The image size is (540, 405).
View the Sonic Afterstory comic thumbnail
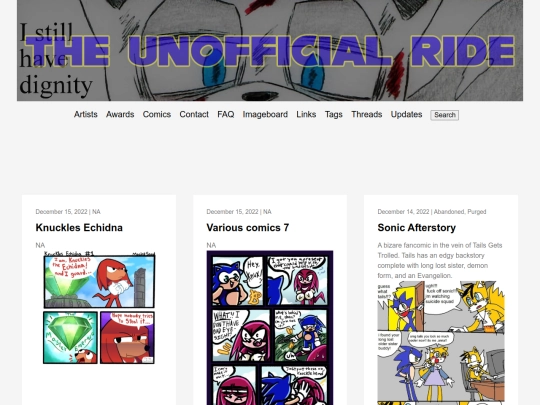[441, 343]
